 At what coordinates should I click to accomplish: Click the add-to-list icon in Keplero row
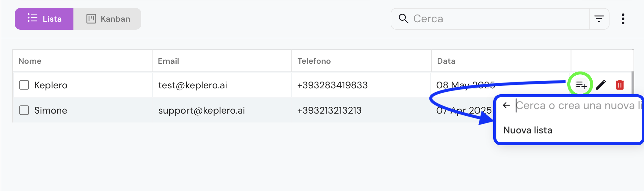581,85
